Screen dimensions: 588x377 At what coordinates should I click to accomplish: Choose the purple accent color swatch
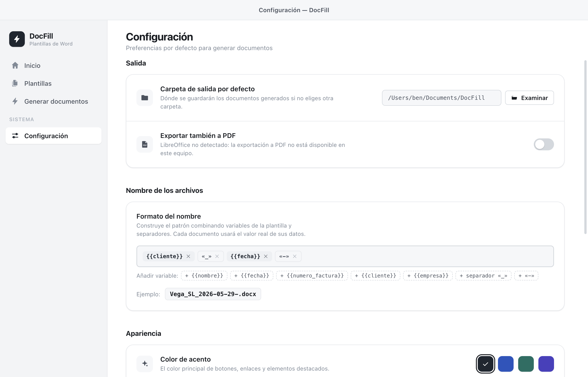(546, 364)
